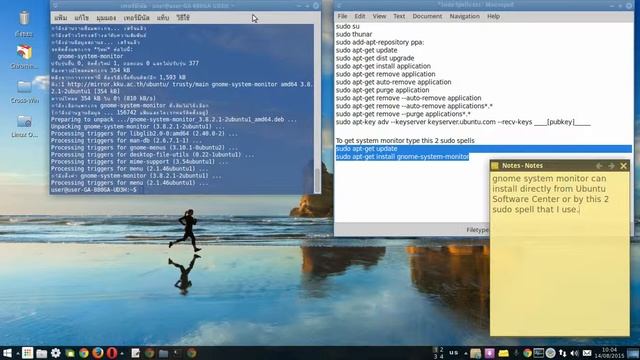Viewport: 640px width, 360px height.
Task: Launch Firefox from the taskbar
Action: coord(98,353)
